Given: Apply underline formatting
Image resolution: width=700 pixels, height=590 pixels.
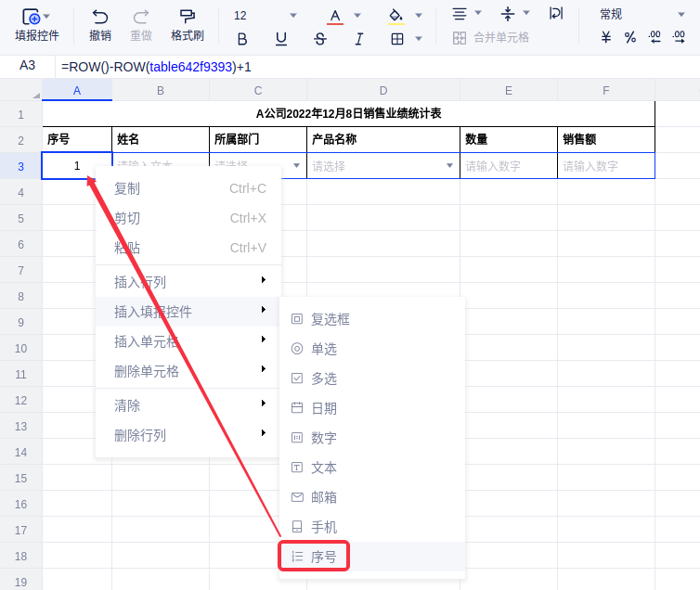Looking at the screenshot, I should point(281,39).
